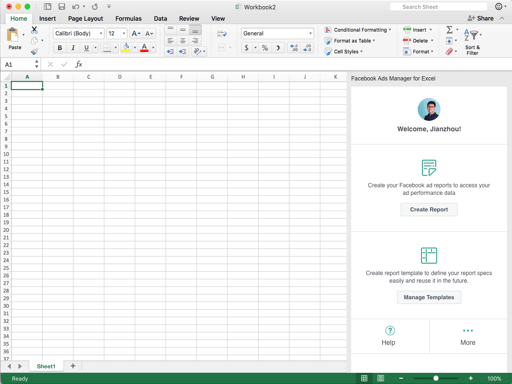This screenshot has width=512, height=384.
Task: Switch to Normal view in status bar
Action: [x=364, y=378]
